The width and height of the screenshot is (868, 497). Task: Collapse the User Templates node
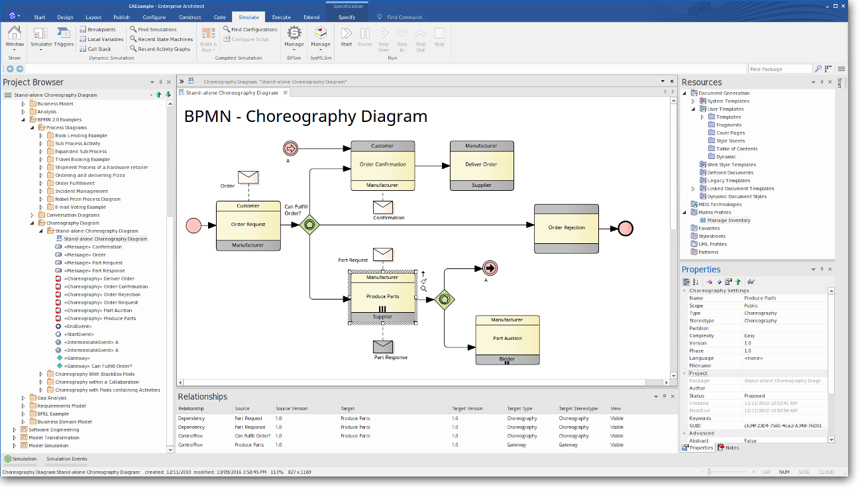[x=694, y=109]
